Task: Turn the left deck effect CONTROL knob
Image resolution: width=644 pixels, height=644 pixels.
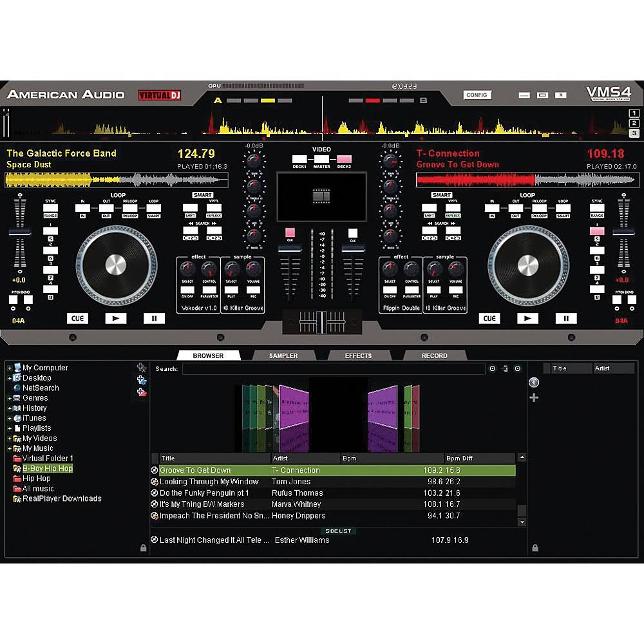Action: tap(209, 269)
